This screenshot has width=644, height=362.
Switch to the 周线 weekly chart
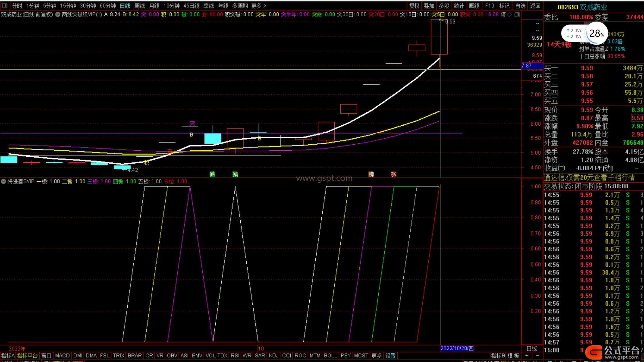pyautogui.click(x=140, y=6)
